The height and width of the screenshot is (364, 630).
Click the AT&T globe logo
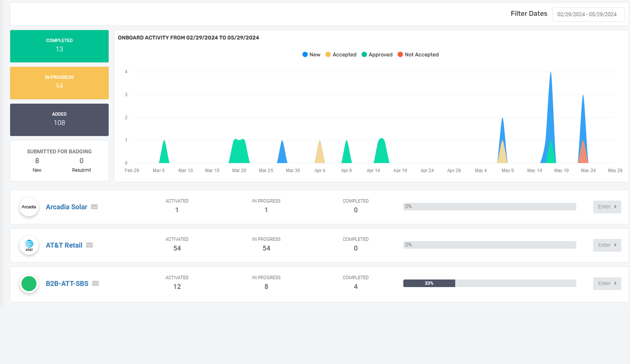click(x=29, y=245)
